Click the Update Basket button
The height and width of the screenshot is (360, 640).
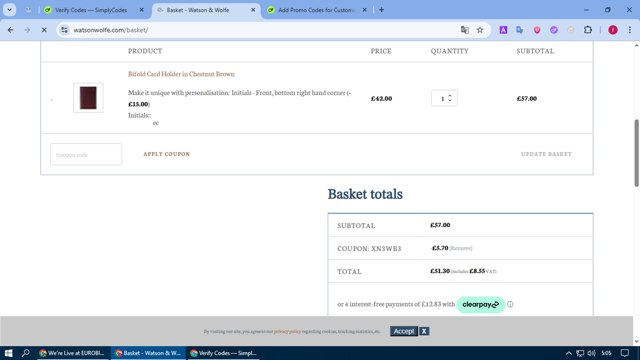click(x=546, y=154)
